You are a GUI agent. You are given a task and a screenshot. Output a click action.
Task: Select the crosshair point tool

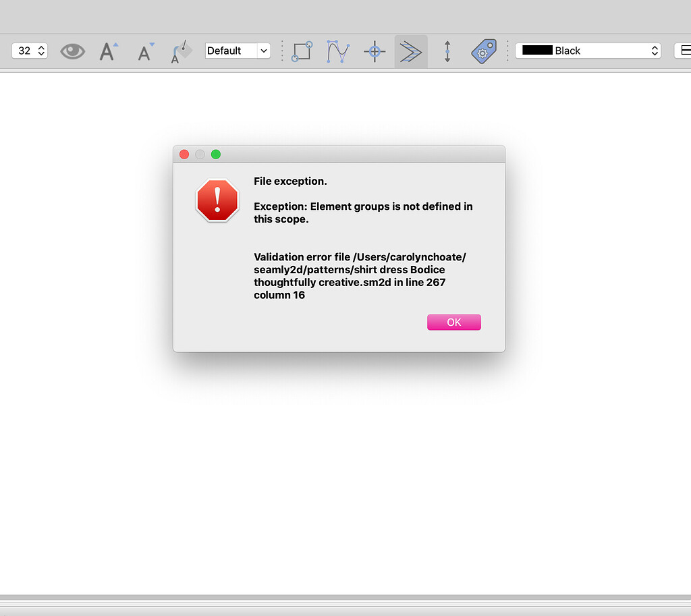(375, 51)
